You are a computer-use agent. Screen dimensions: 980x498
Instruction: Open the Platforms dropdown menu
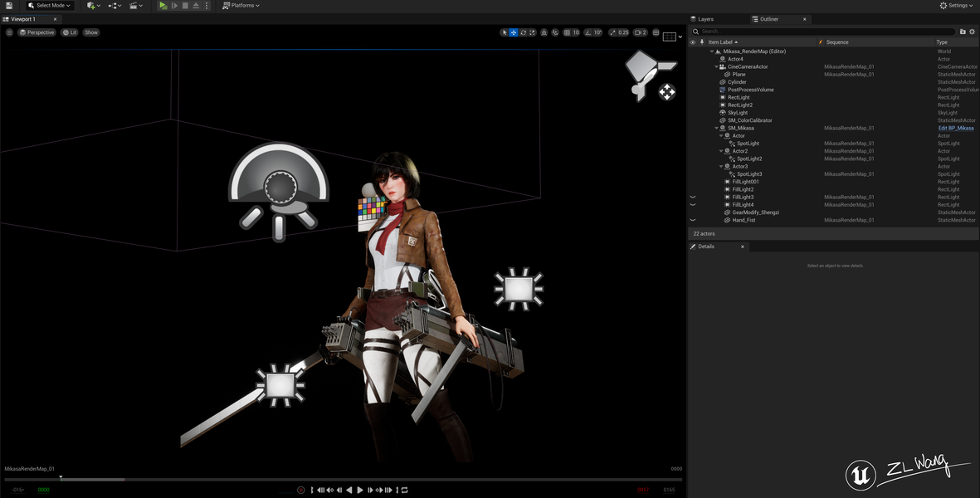point(241,5)
